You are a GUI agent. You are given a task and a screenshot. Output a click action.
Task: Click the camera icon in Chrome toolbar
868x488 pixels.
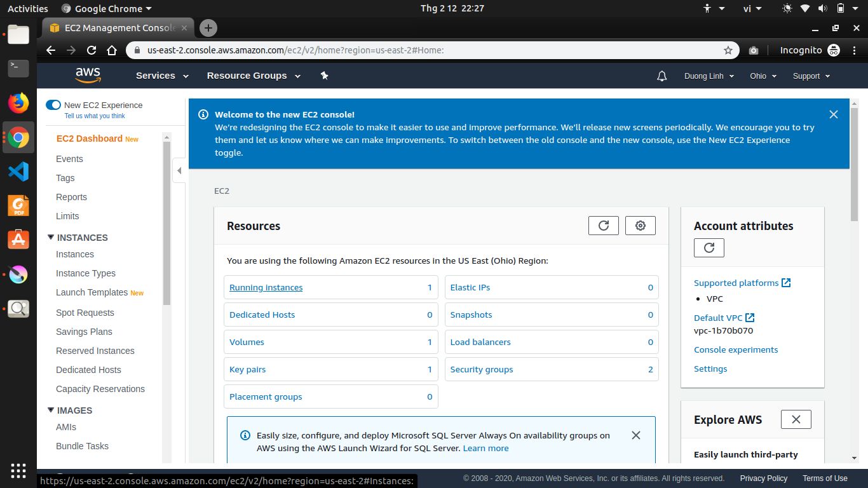[754, 50]
